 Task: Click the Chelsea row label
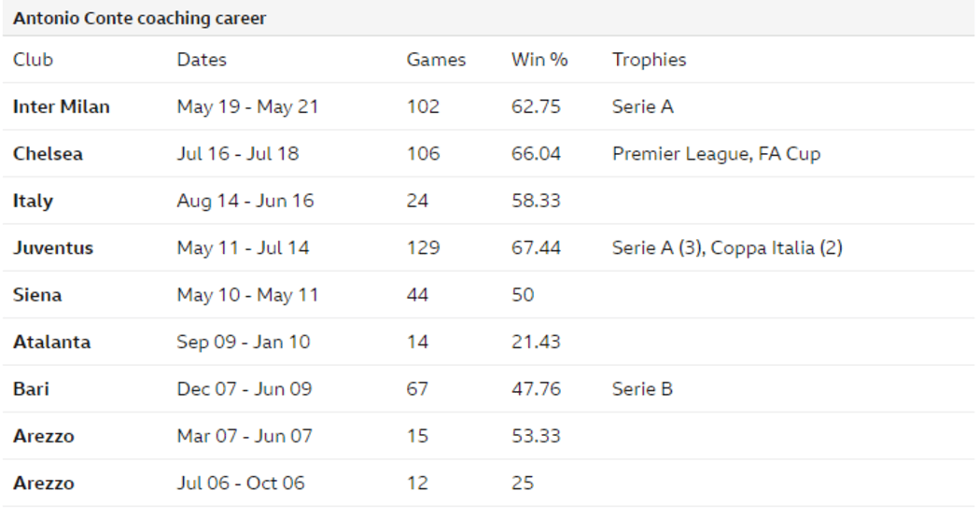48,154
